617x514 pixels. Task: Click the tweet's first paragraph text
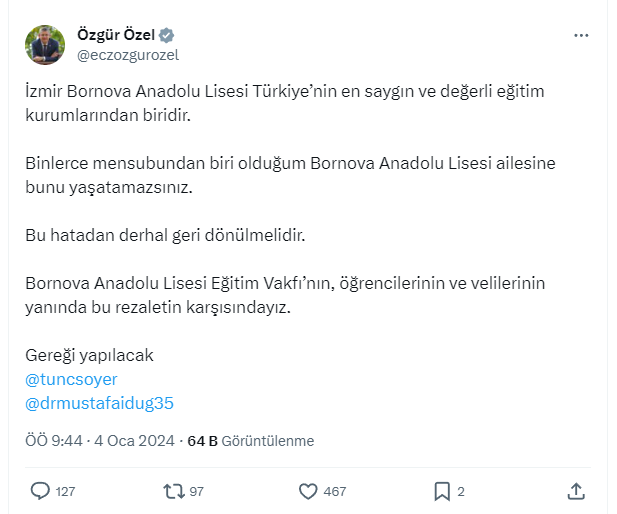(x=284, y=103)
